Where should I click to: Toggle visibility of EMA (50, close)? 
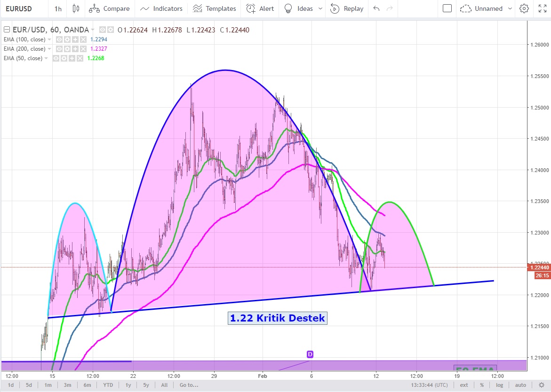tap(56, 58)
